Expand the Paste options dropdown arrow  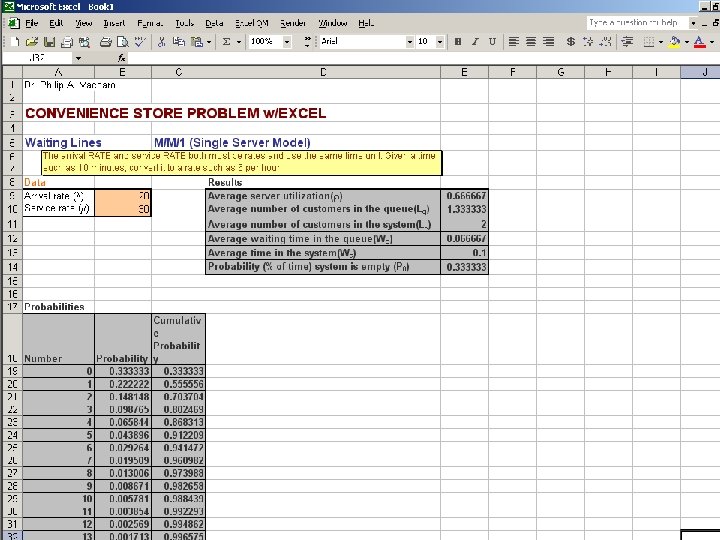click(209, 42)
